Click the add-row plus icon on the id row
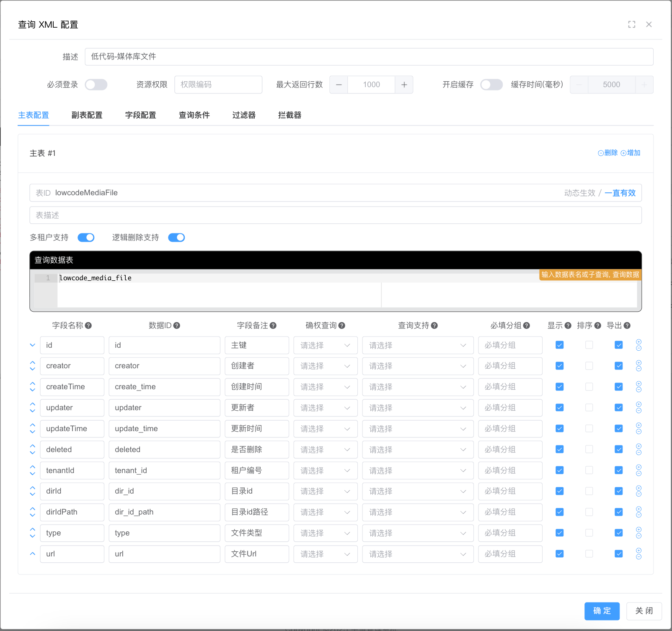 [638, 342]
